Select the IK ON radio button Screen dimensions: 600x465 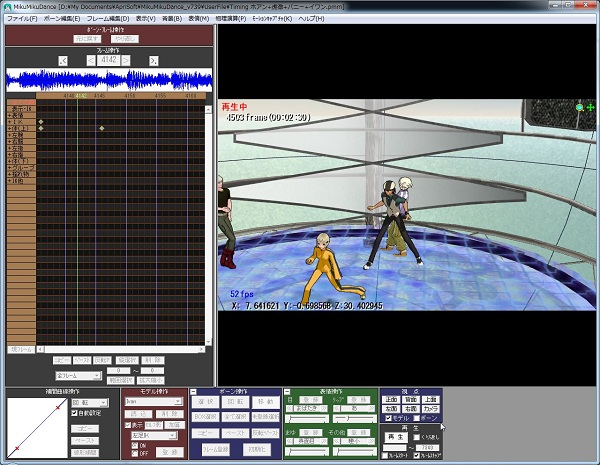pos(134,445)
